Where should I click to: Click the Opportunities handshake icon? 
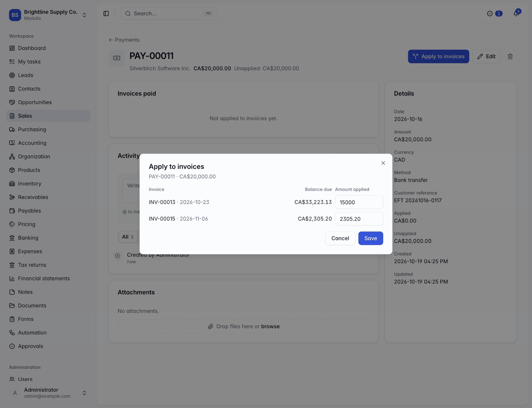(12, 102)
